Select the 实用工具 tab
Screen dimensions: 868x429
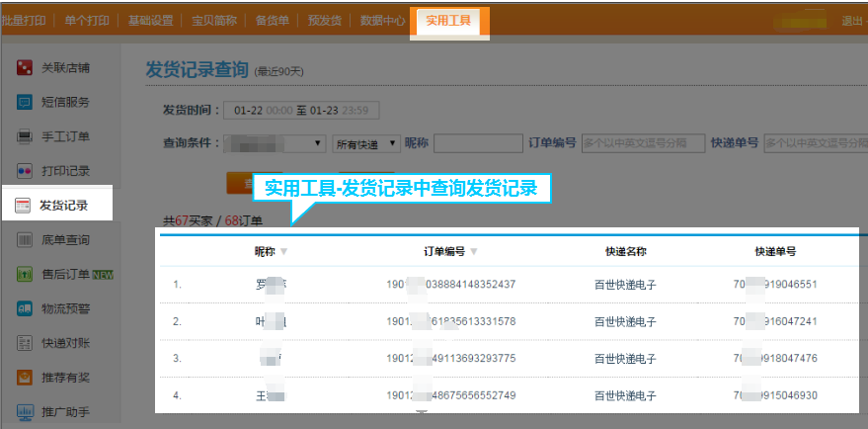coord(448,21)
